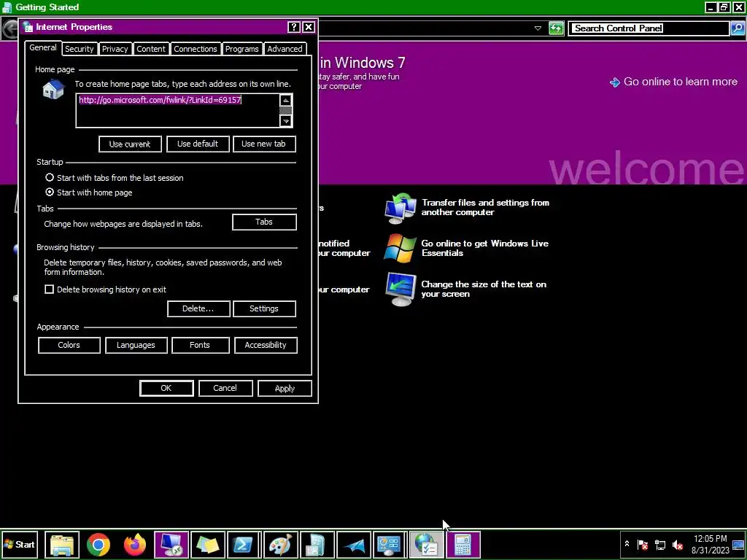Launch Firefox from the taskbar
Image resolution: width=747 pixels, height=560 pixels.
[135, 544]
